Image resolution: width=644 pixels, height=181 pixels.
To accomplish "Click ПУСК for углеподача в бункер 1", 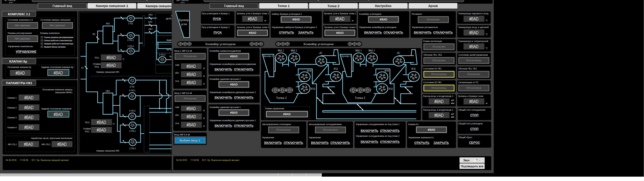I will [217, 19].
